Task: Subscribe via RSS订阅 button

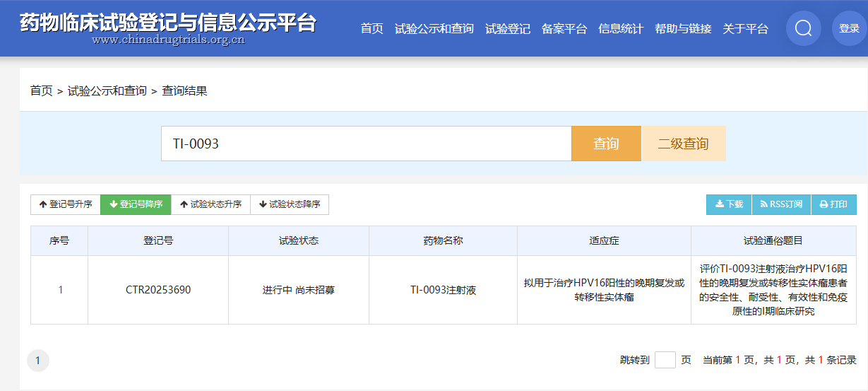Action: point(781,204)
